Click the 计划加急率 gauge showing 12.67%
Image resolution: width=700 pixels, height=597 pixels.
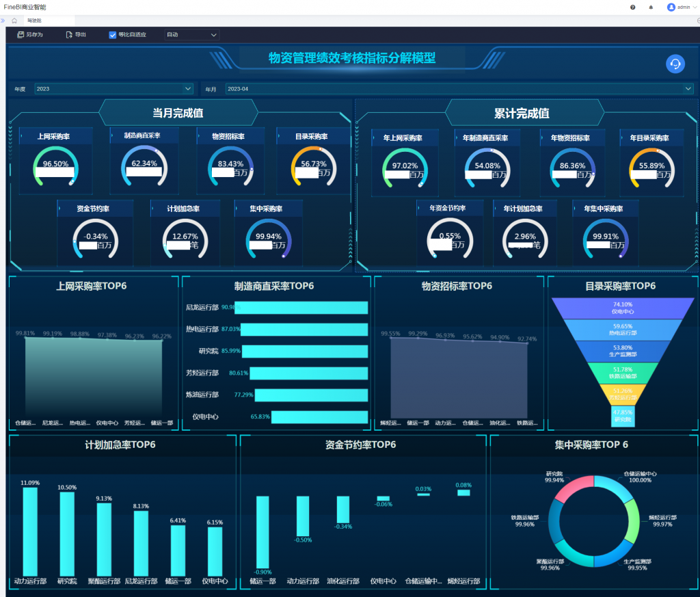point(185,239)
